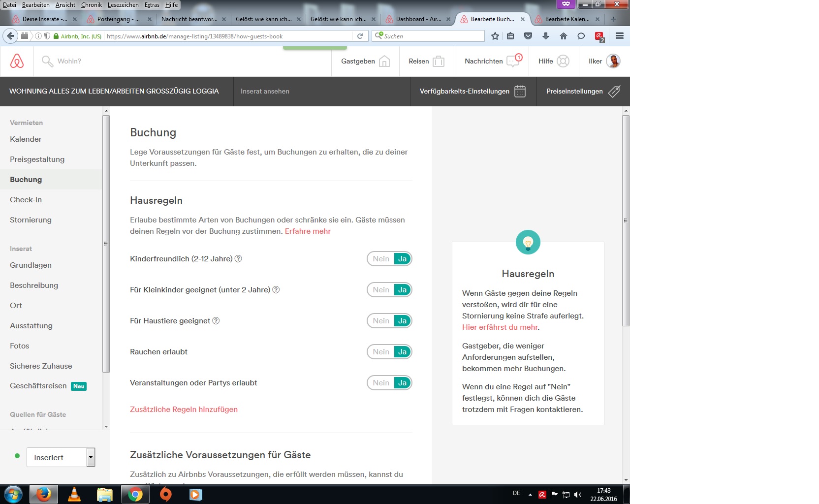Image resolution: width=819 pixels, height=504 pixels.
Task: Open the Chronik menu
Action: 91,5
